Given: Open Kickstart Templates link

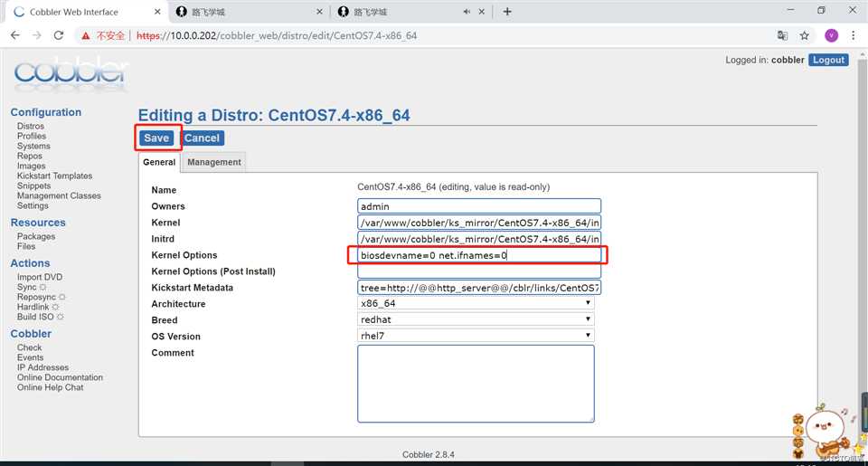Looking at the screenshot, I should [54, 176].
